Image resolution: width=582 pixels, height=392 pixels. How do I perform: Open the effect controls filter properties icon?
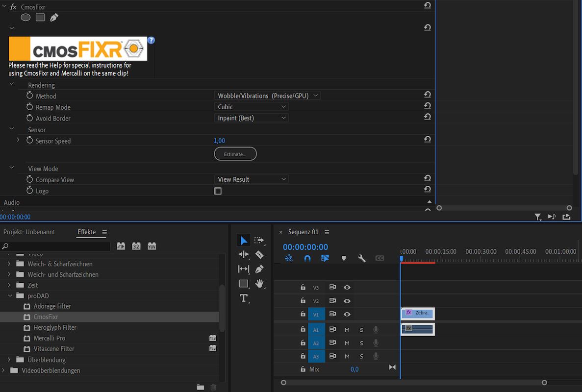tap(537, 217)
